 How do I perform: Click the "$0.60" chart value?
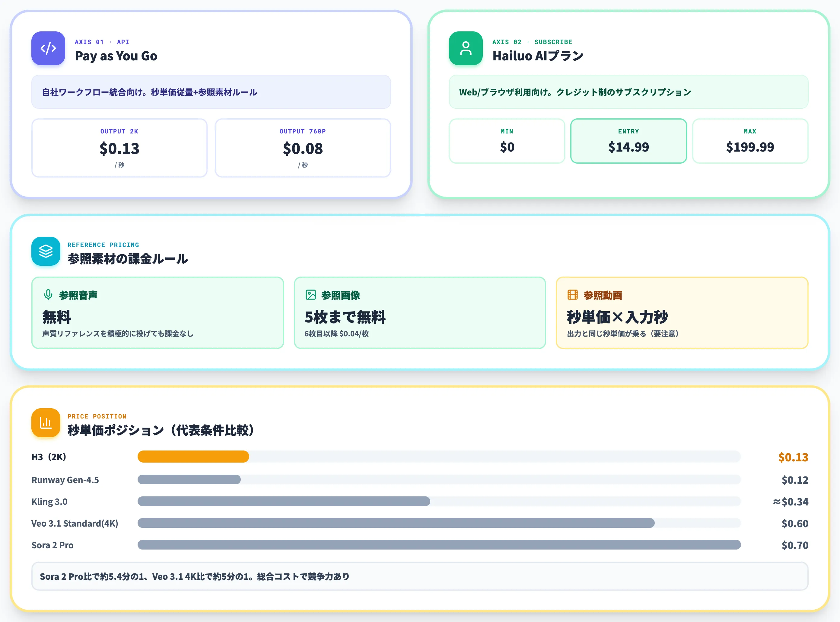click(x=795, y=524)
